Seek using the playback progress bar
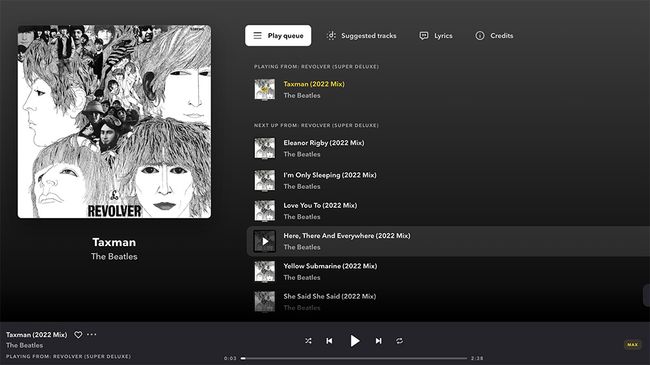 tap(354, 358)
